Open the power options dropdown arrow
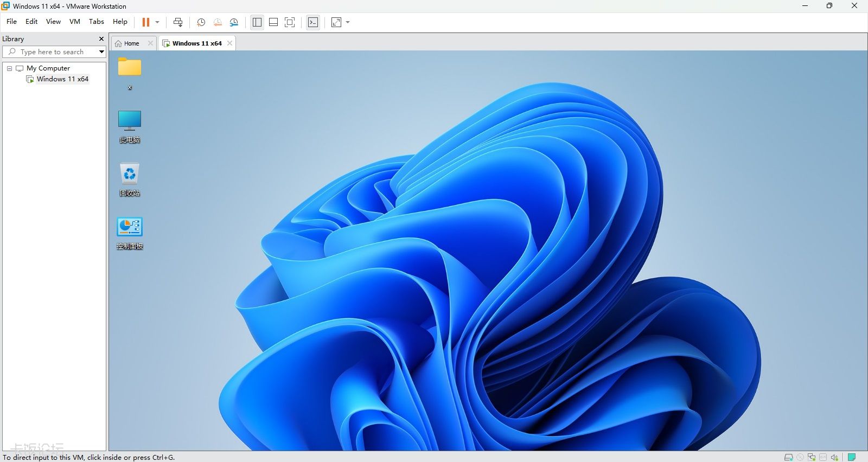The image size is (868, 462). tap(157, 22)
